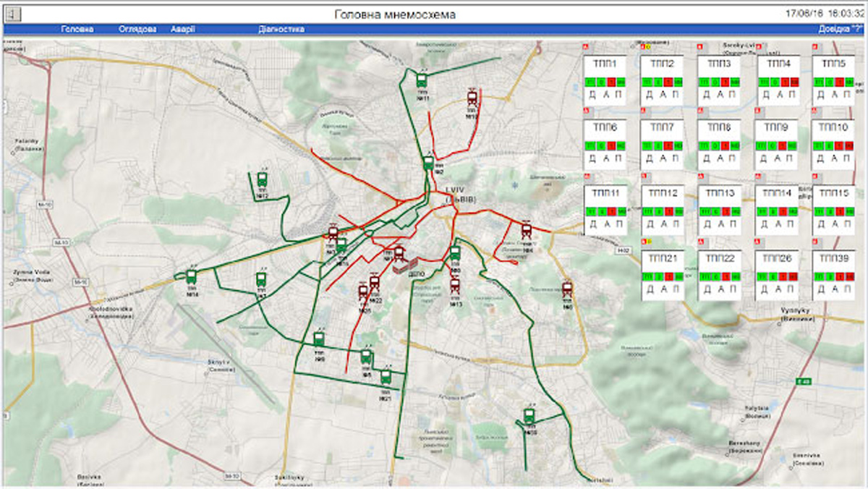Click green tram substation icon №11

click(422, 80)
